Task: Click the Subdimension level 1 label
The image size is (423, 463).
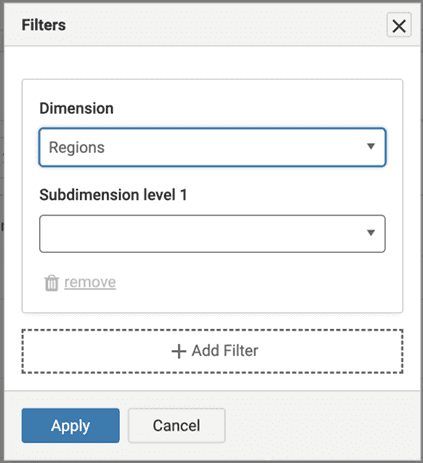Action: [x=113, y=195]
